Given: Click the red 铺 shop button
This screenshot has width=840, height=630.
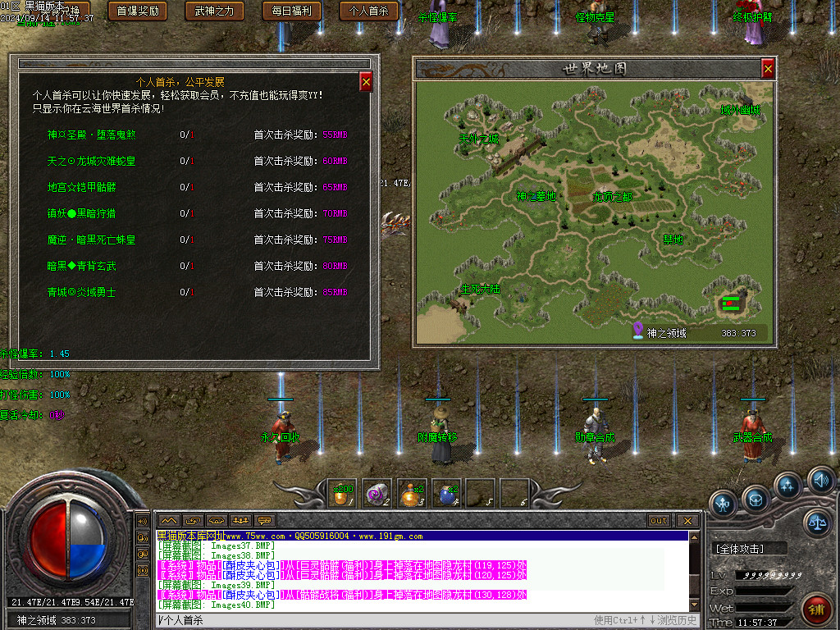Looking at the screenshot, I should [815, 609].
